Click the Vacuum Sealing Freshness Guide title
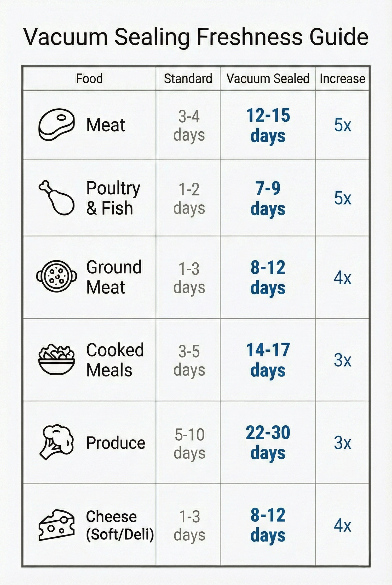 coord(196,37)
